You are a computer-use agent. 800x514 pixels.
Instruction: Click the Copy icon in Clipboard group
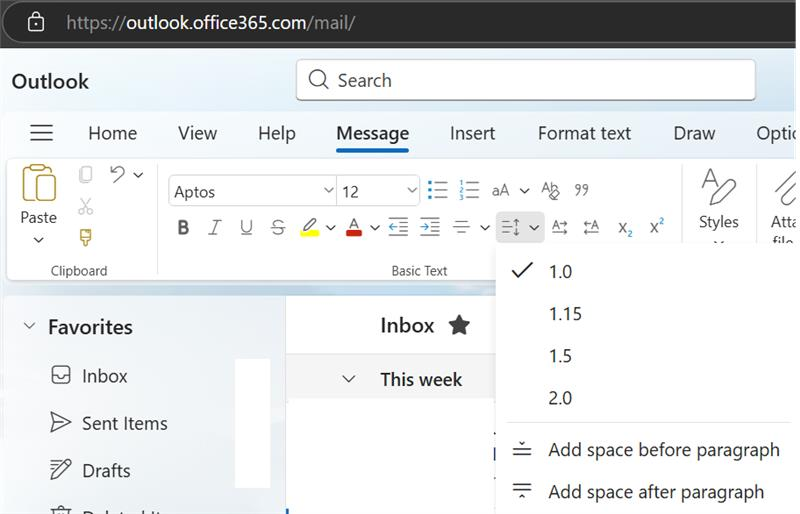point(86,175)
